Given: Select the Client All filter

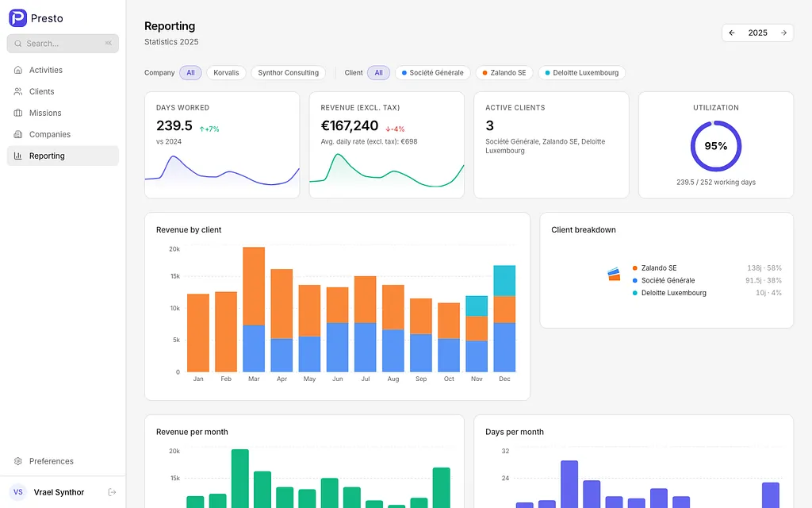Looking at the screenshot, I should point(378,72).
